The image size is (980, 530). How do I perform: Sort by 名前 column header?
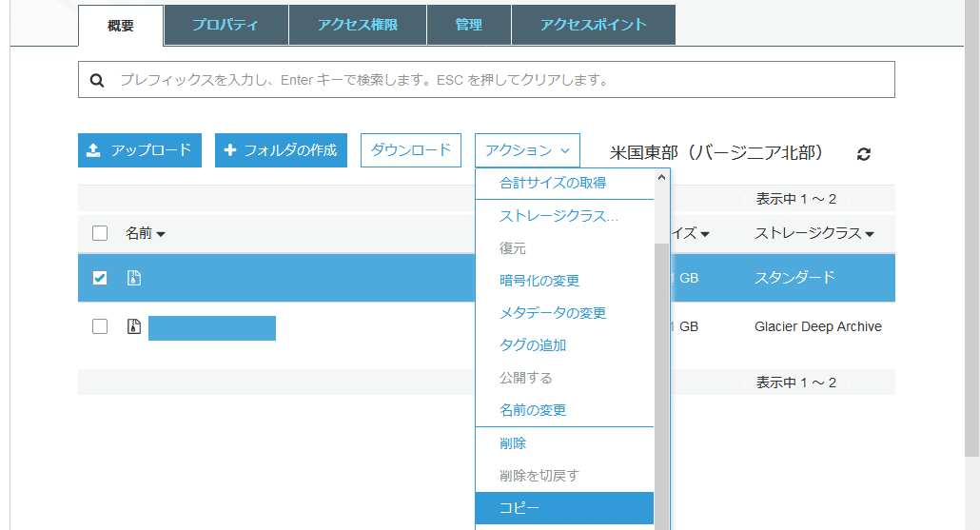145,233
